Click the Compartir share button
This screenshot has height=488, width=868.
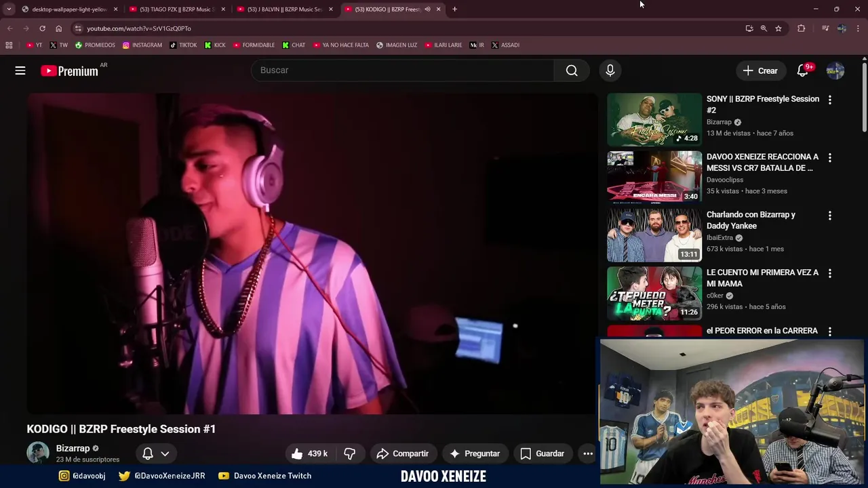click(403, 453)
